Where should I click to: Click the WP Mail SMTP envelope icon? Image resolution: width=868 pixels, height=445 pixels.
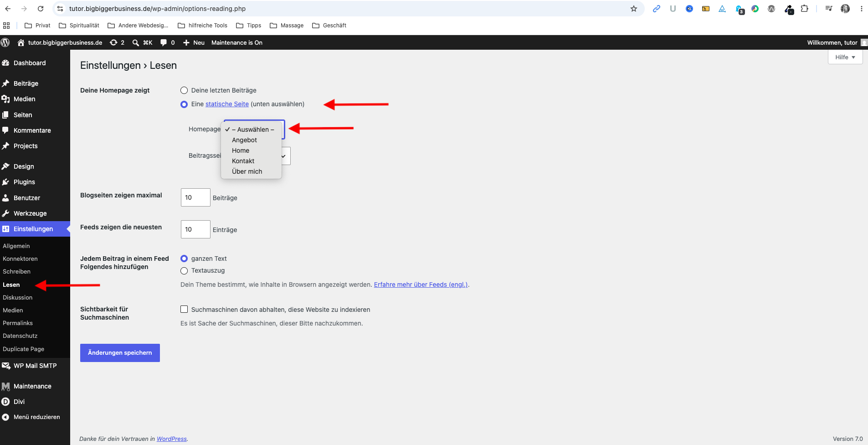pyautogui.click(x=6, y=366)
